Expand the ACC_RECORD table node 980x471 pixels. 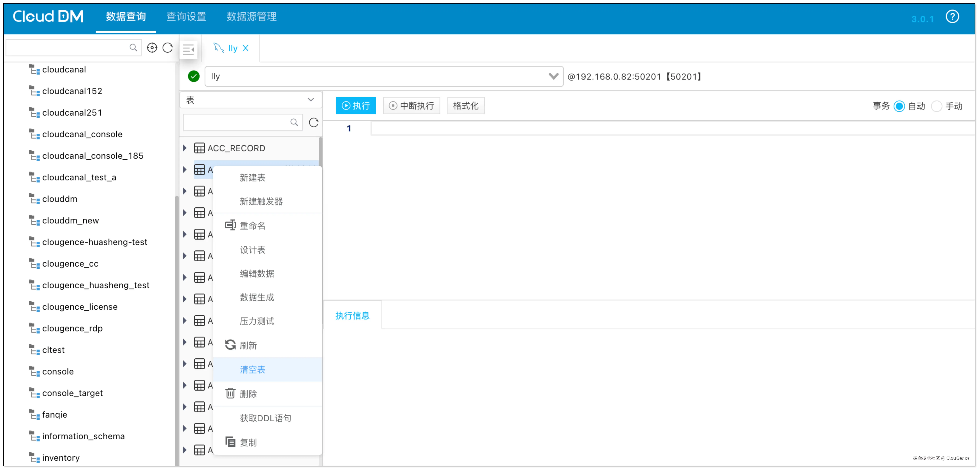[x=185, y=148]
